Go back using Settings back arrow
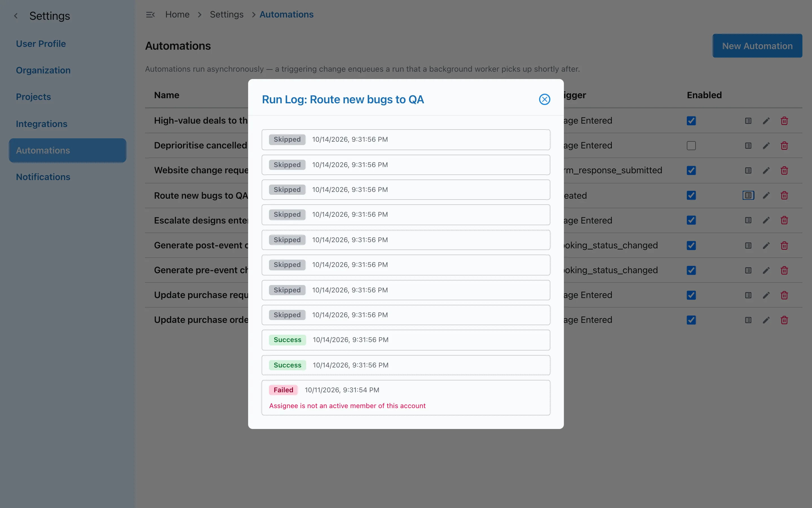 click(x=16, y=16)
